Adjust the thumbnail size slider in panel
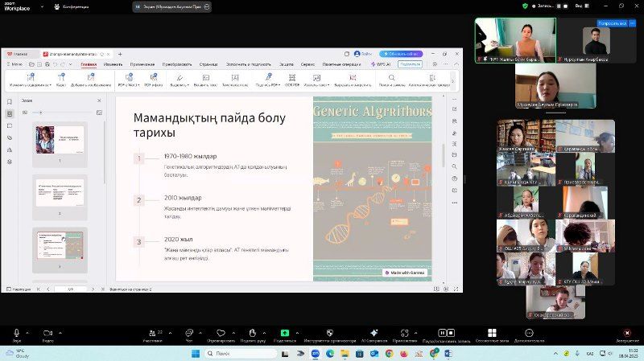 pyautogui.click(x=40, y=113)
